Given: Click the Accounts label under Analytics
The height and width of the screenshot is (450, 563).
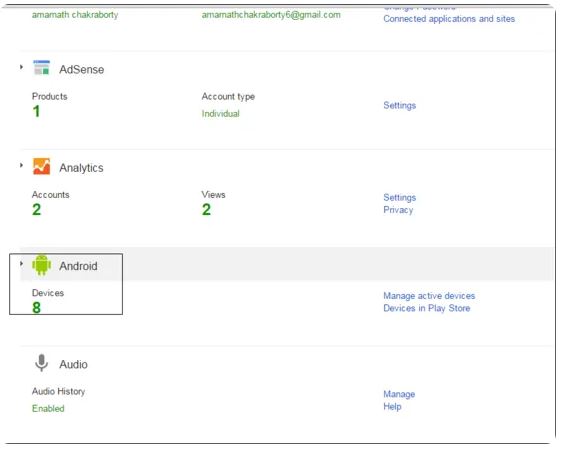Looking at the screenshot, I should [51, 195].
